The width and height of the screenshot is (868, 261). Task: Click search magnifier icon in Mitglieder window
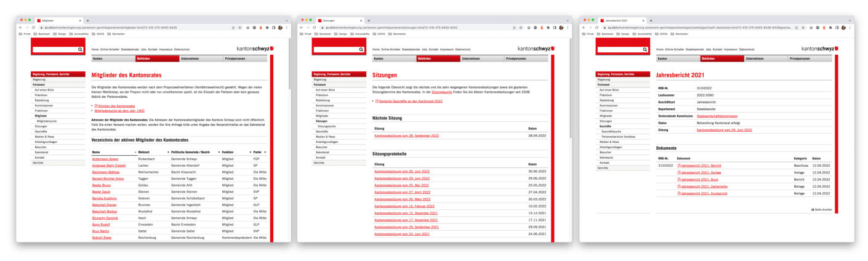click(80, 49)
